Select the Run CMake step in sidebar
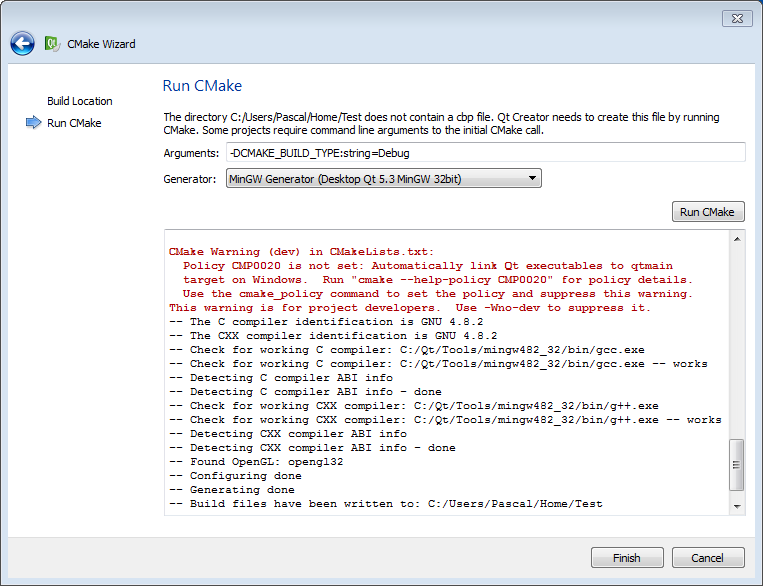This screenshot has height=586, width=763. pos(74,123)
